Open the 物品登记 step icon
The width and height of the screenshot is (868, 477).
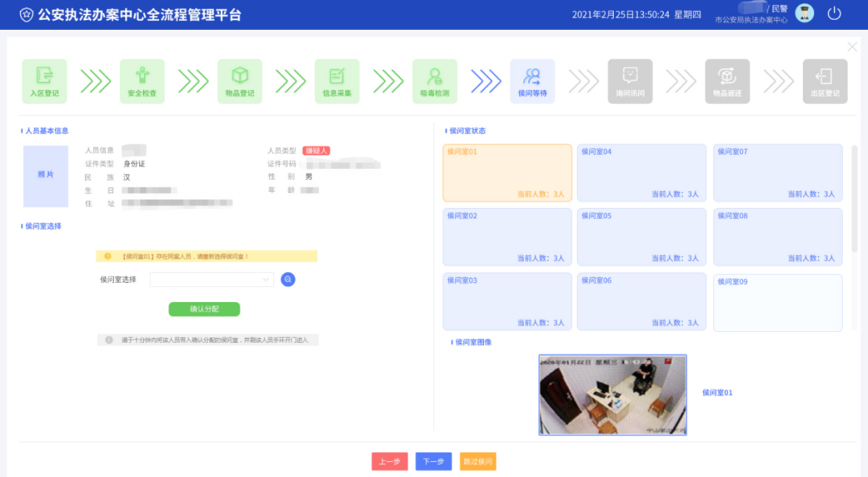tap(240, 81)
